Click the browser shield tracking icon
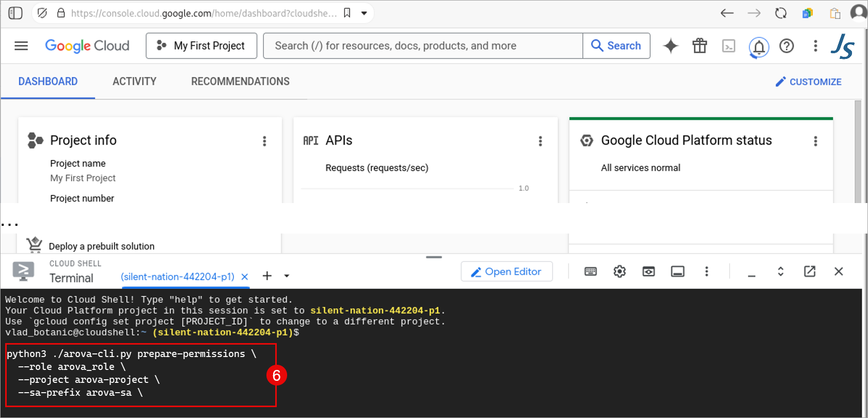Viewport: 868px width, 418px height. coord(42,13)
